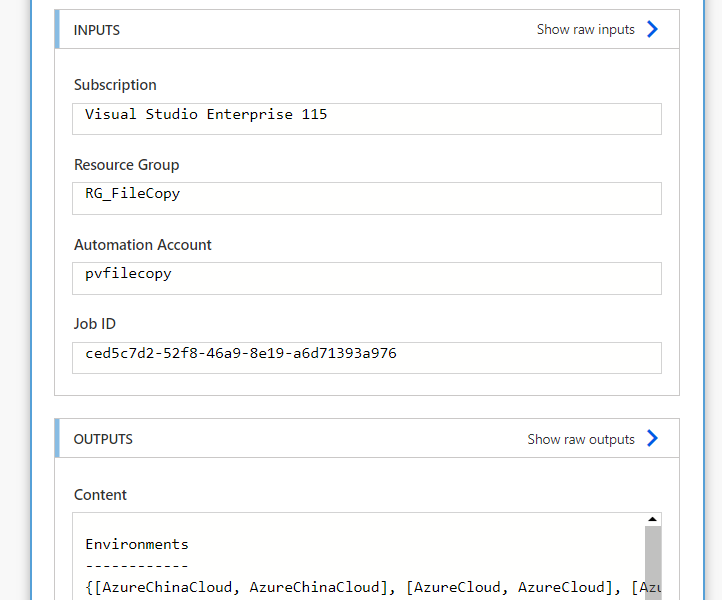The width and height of the screenshot is (722, 600).
Task: Expand raw inputs with the chevron arrow
Action: pos(652,29)
